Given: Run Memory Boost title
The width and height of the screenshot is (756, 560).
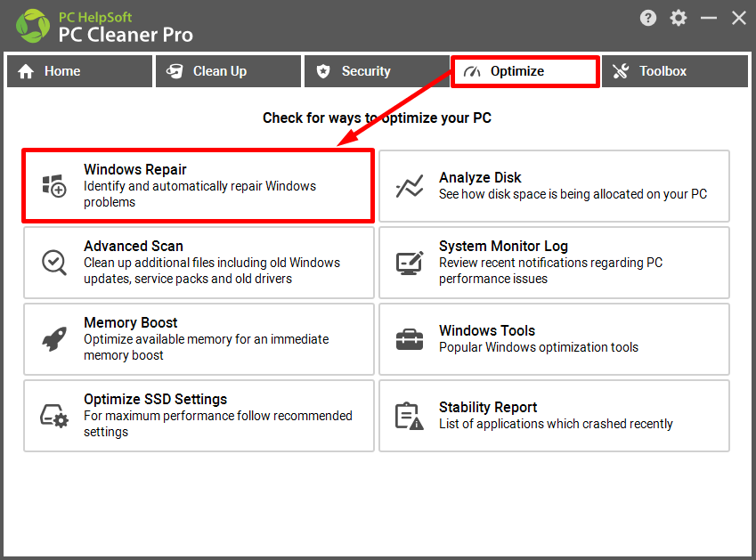Looking at the screenshot, I should [131, 322].
